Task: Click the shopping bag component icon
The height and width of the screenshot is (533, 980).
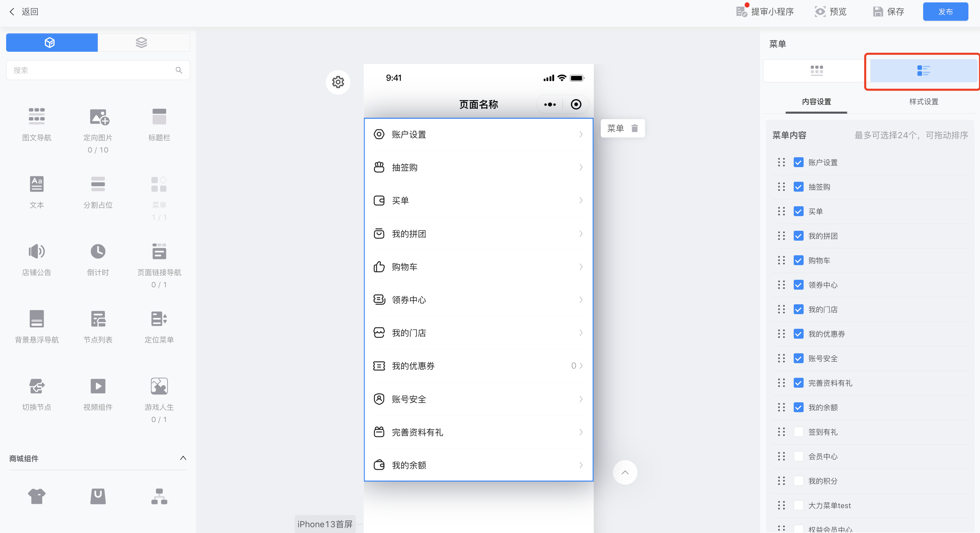Action: tap(98, 496)
